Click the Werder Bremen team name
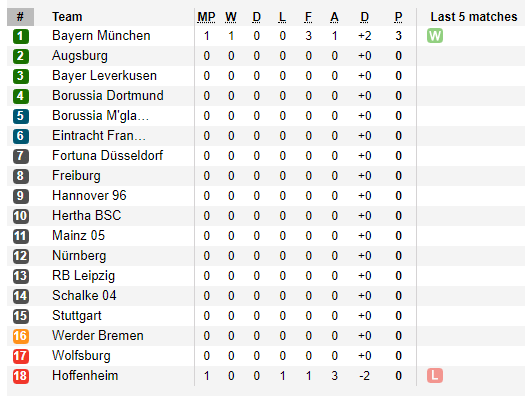The width and height of the screenshot is (525, 396). (x=98, y=335)
